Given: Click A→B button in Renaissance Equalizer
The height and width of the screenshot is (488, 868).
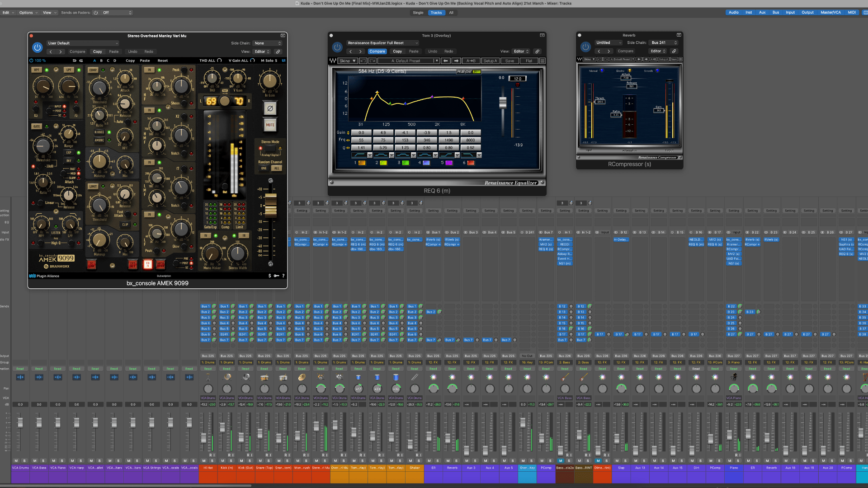Looking at the screenshot, I should 471,61.
